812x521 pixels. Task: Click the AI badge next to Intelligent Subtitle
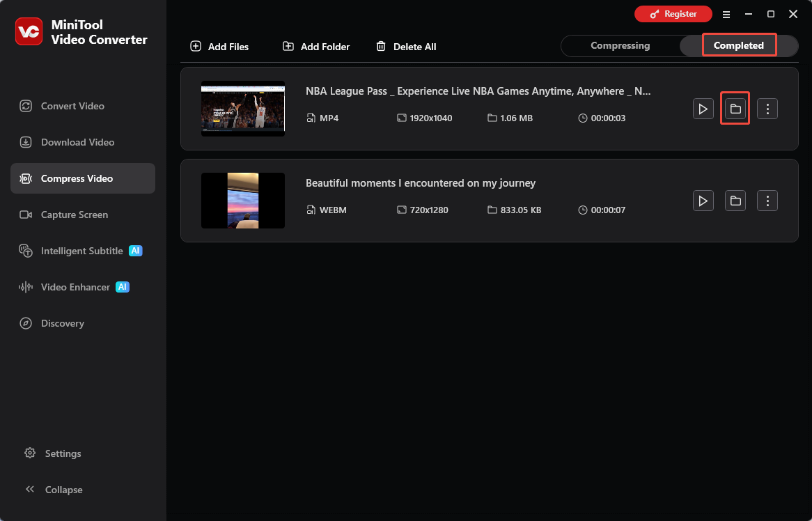(x=136, y=251)
